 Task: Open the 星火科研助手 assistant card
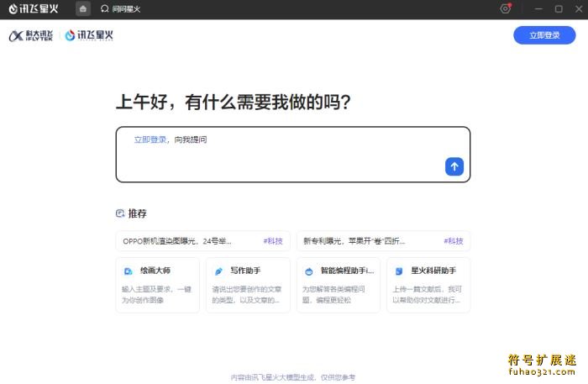click(x=428, y=285)
